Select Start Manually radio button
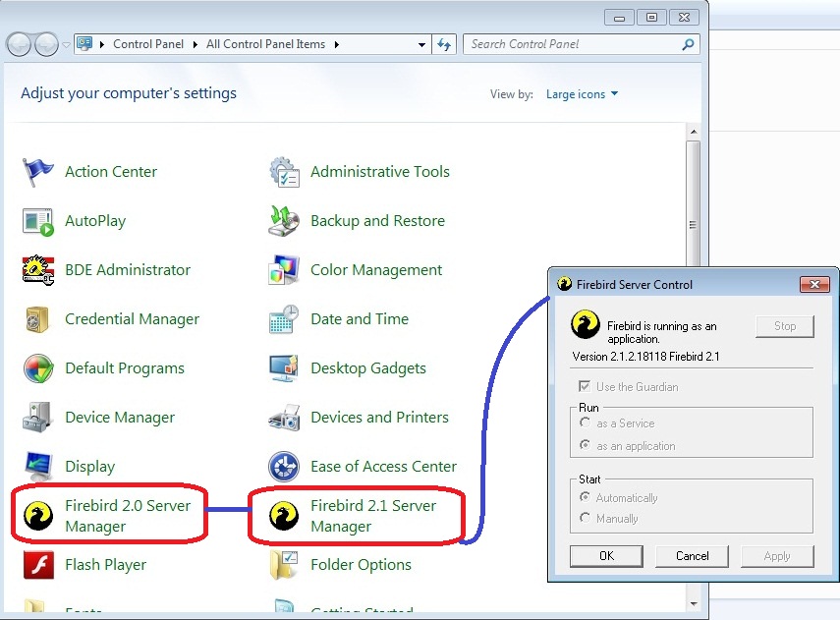This screenshot has height=620, width=840. [585, 518]
